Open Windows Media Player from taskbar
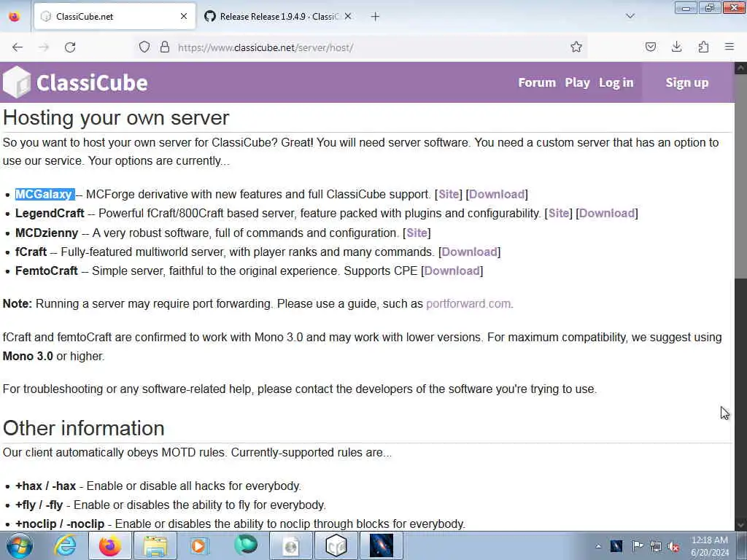Viewport: 747px width, 560px height. [x=199, y=545]
